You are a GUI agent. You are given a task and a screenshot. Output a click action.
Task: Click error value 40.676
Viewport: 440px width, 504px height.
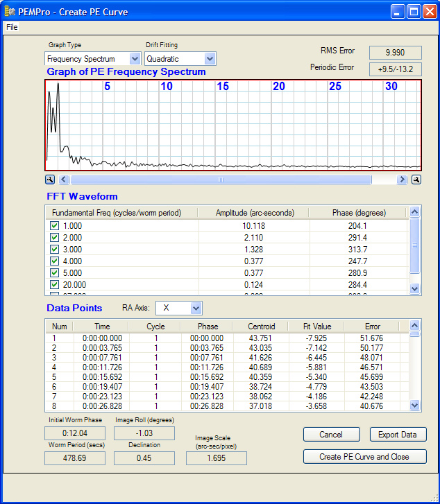(x=371, y=406)
